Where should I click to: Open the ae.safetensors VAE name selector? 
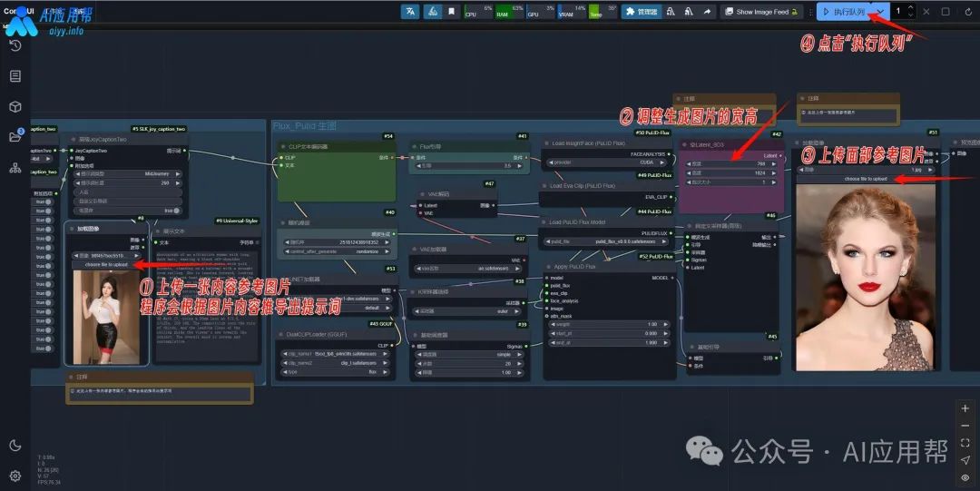coord(470,269)
